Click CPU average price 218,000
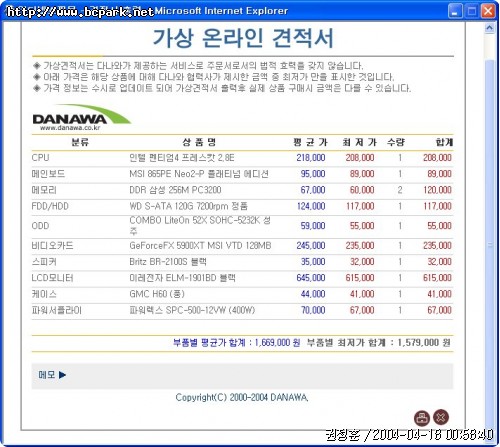This screenshot has width=500, height=447. [x=311, y=158]
